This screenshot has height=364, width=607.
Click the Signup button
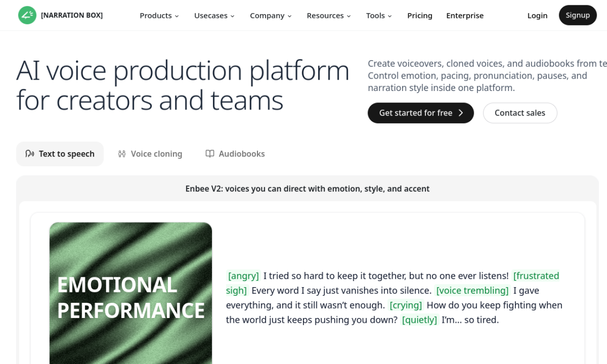[578, 15]
